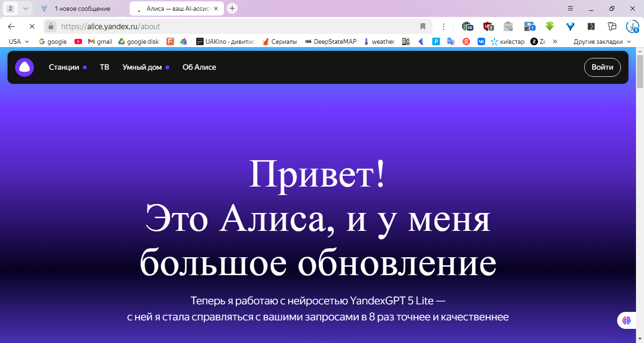Open a new tab with plus button
This screenshot has height=343, width=644.
pos(232,8)
